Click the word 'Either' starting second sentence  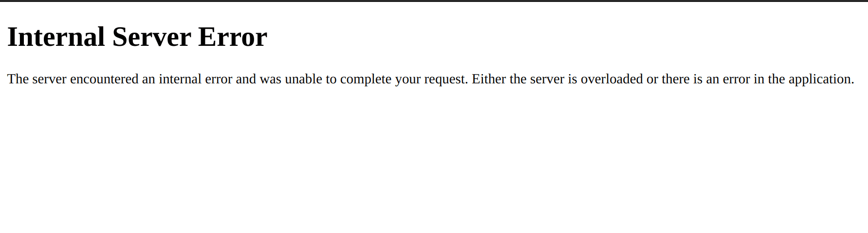click(x=489, y=79)
